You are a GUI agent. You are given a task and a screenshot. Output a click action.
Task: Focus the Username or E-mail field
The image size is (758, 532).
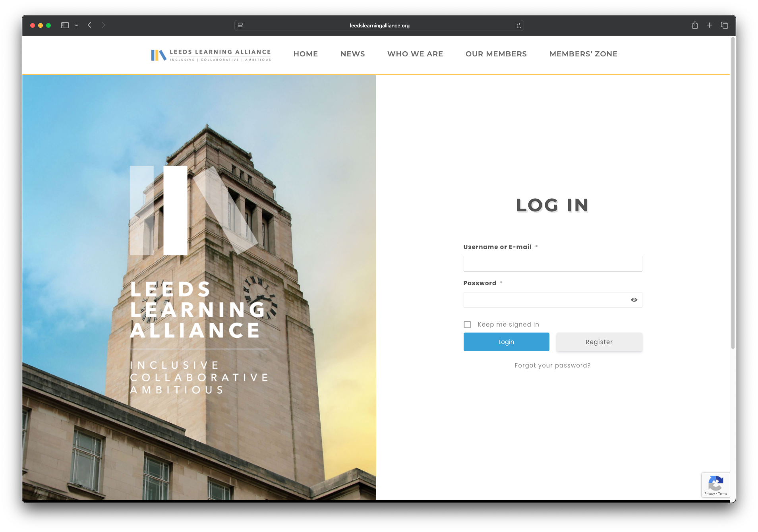pos(553,264)
